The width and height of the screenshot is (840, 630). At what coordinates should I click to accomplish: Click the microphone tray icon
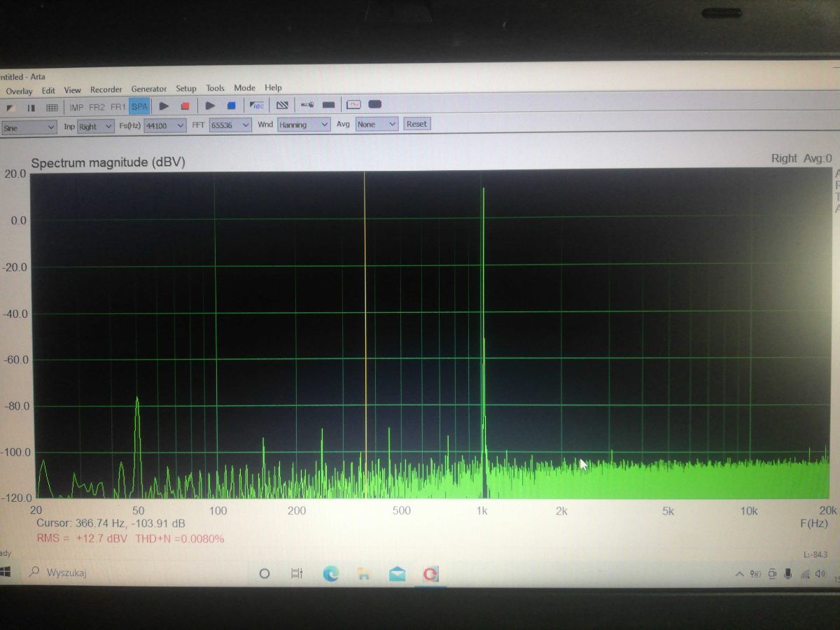pos(788,574)
